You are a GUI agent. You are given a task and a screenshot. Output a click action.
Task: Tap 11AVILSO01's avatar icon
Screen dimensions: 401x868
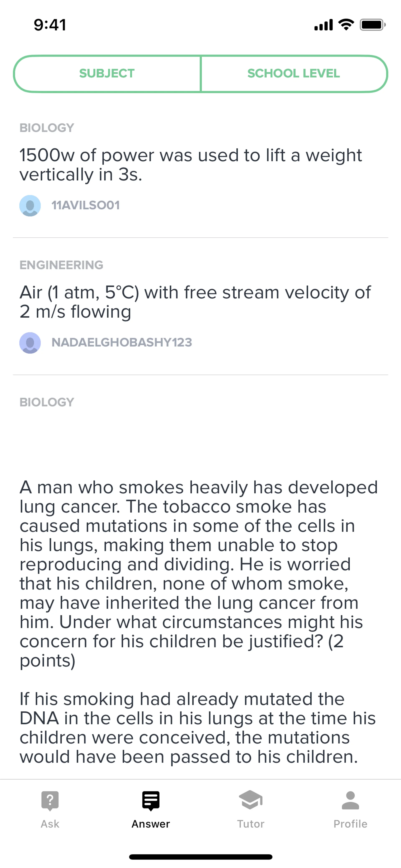pos(30,205)
